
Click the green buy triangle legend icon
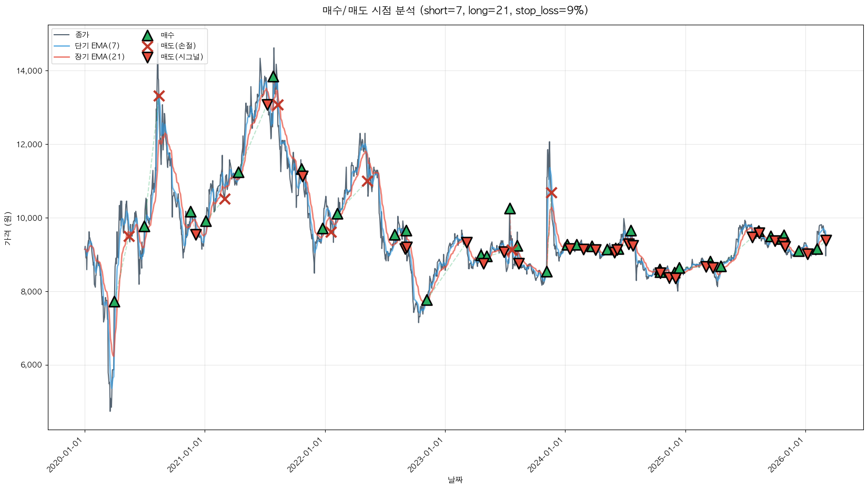click(147, 36)
